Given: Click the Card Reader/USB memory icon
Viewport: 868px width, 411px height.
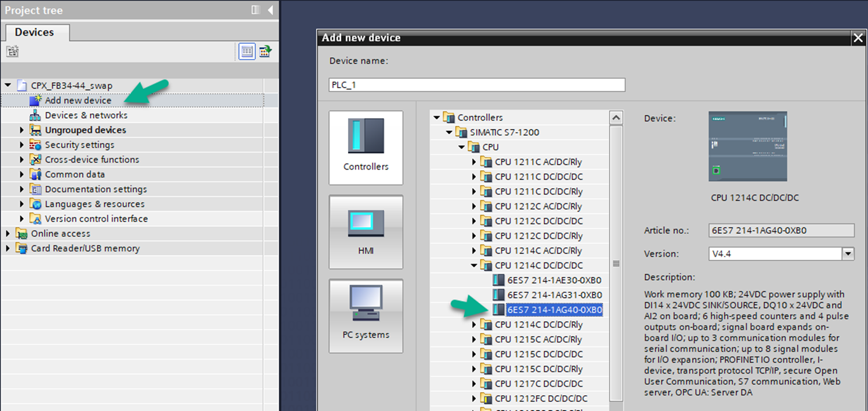Looking at the screenshot, I should tap(22, 248).
